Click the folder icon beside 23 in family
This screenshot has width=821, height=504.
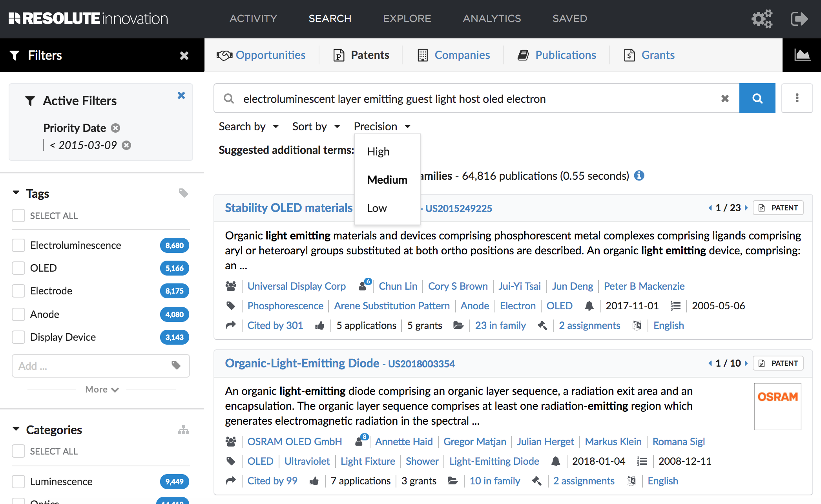pos(458,325)
